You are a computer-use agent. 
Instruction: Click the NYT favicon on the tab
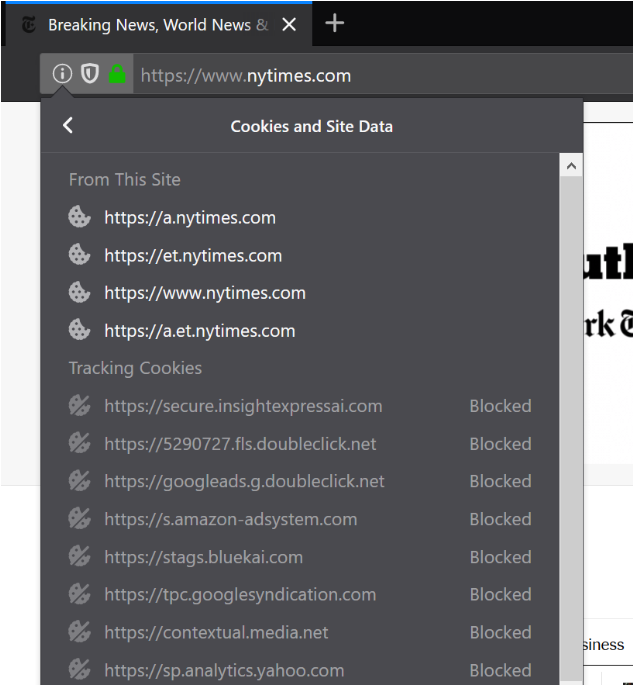pyautogui.click(x=29, y=25)
